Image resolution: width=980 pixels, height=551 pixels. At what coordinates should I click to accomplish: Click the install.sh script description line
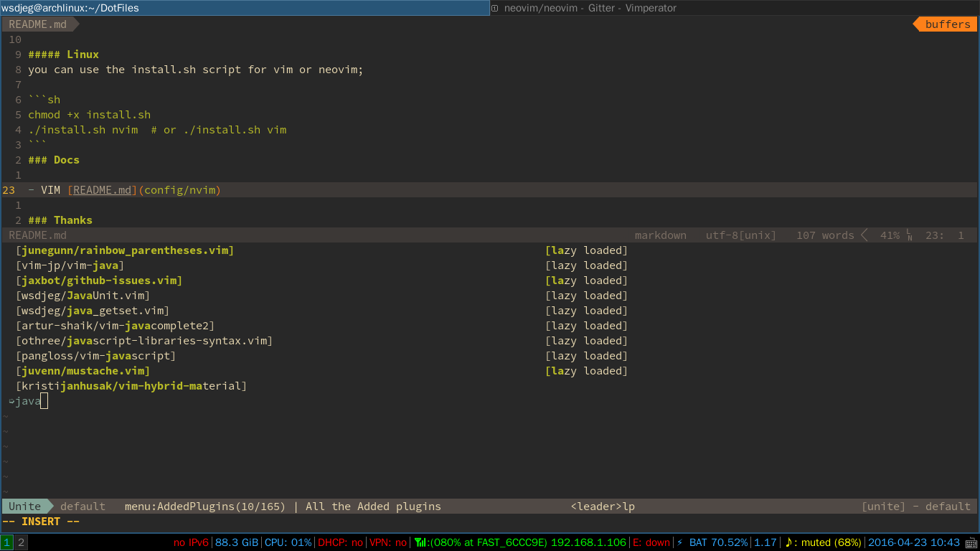[196, 70]
